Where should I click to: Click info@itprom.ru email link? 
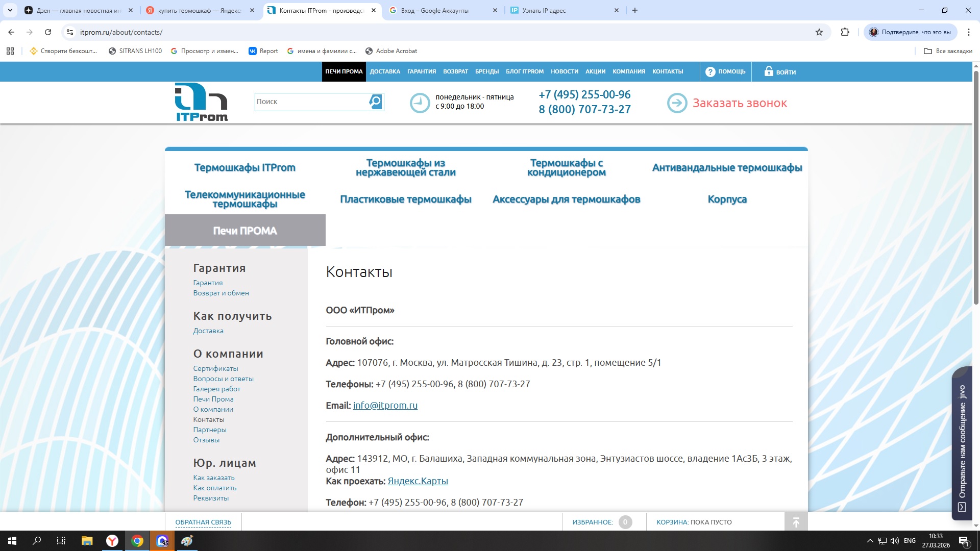click(x=385, y=406)
